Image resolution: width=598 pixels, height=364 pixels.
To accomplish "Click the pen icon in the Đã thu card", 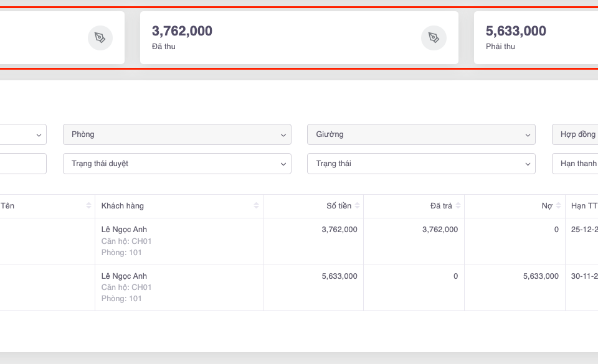I will click(434, 38).
